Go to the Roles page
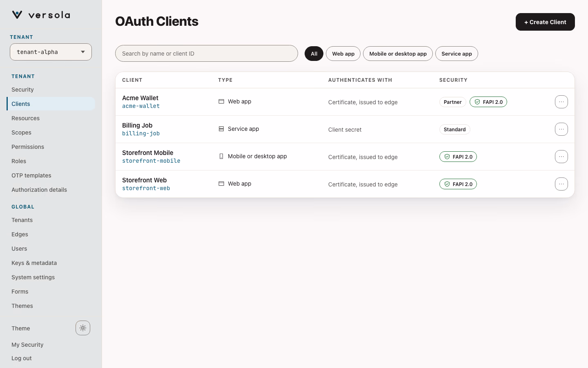 [51, 161]
